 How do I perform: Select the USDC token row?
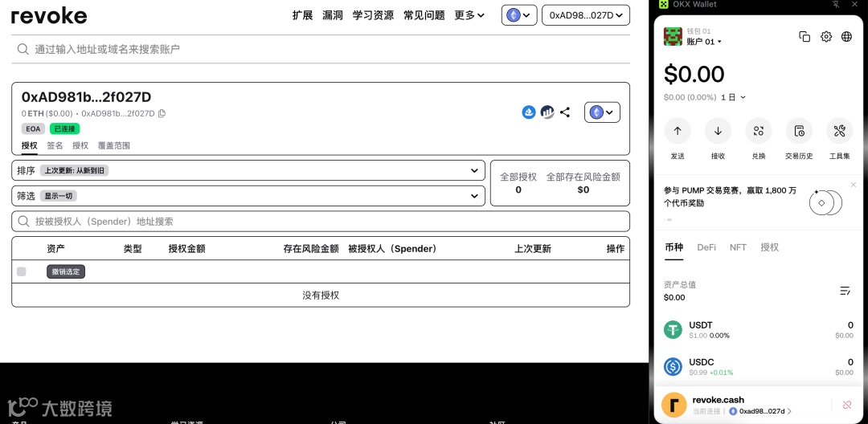click(x=759, y=367)
